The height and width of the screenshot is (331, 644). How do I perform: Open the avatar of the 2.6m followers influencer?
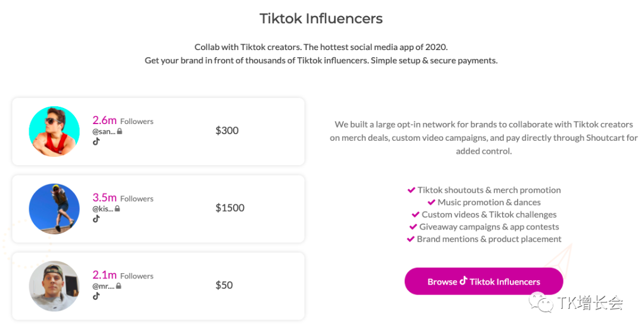54,131
